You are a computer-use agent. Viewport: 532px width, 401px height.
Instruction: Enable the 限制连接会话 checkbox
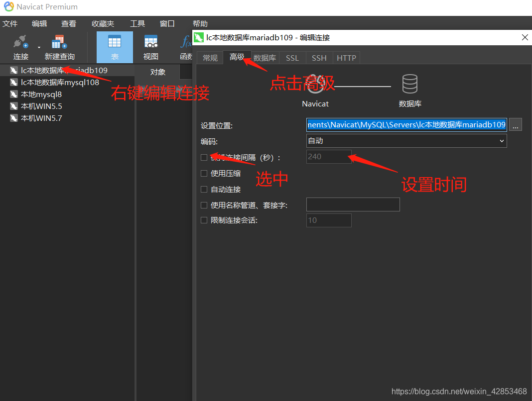(x=204, y=220)
